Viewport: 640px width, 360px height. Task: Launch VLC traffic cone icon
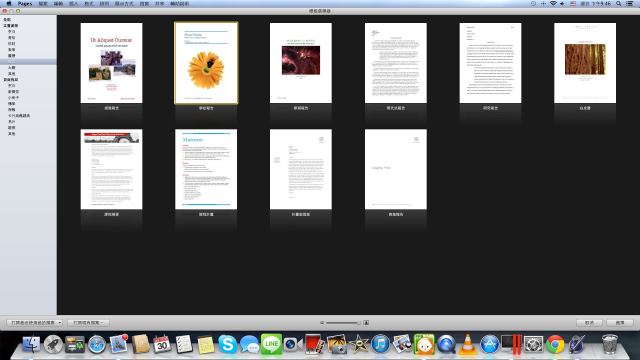click(x=468, y=344)
